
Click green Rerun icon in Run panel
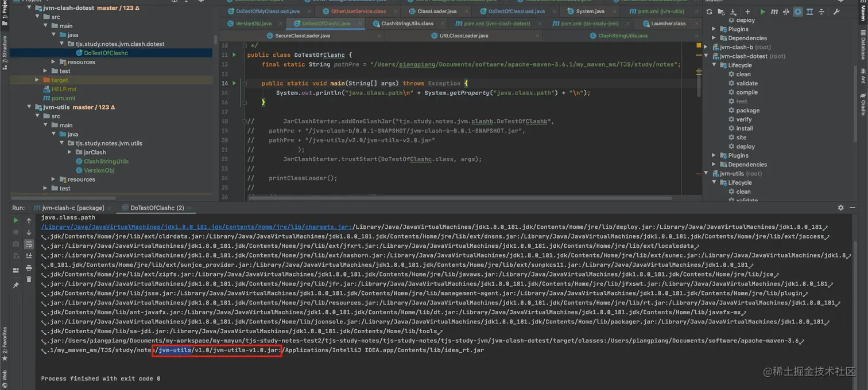pos(15,220)
